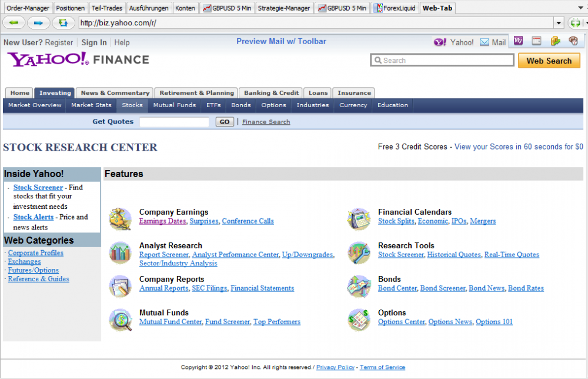Select Education in the blue submenu
Screen dimensions: 588x379
coord(393,105)
